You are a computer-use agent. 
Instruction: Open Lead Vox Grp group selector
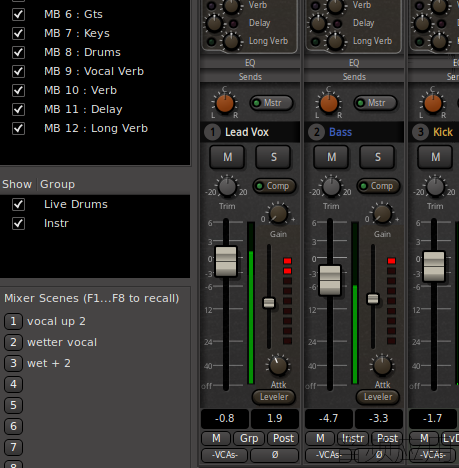pos(249,438)
